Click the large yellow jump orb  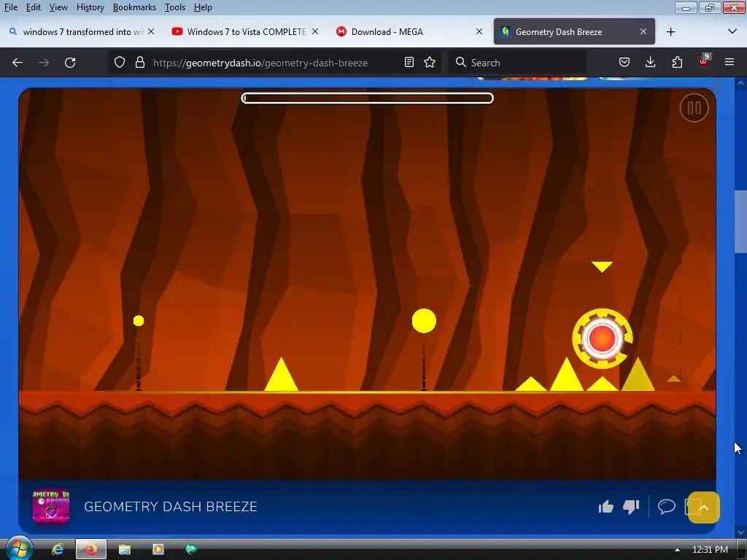point(424,321)
